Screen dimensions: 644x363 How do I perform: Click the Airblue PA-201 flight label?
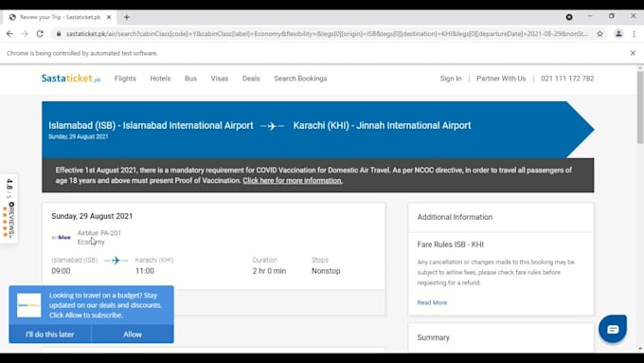click(99, 233)
